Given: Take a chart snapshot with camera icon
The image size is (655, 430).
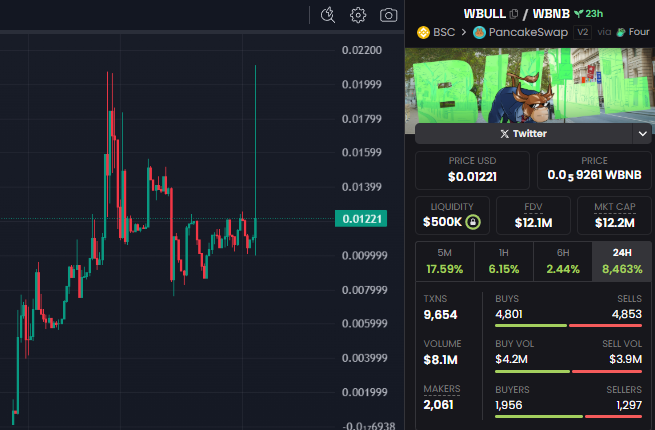Looking at the screenshot, I should 388,15.
